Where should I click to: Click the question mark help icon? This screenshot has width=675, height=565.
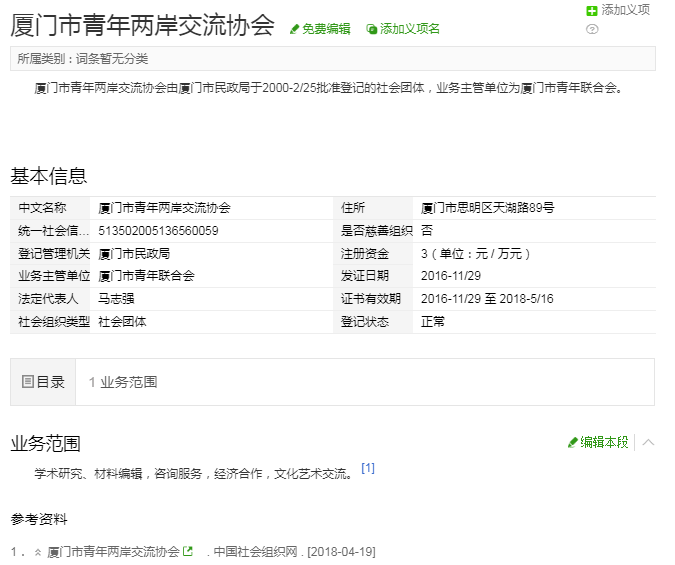click(592, 29)
